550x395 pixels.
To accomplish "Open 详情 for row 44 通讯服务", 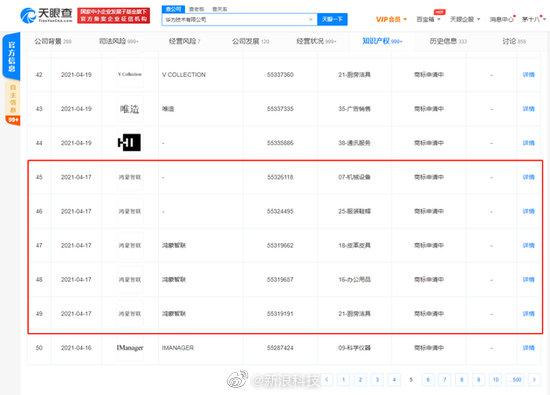I will 529,143.
